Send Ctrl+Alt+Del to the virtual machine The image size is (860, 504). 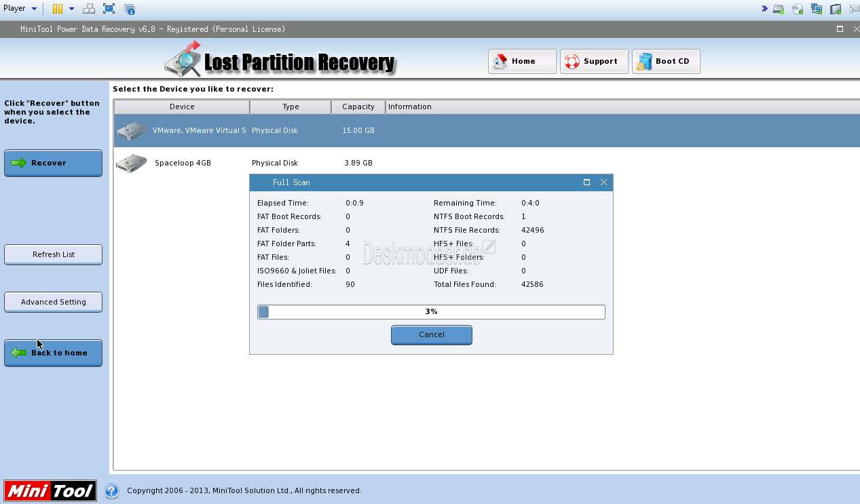pos(89,9)
